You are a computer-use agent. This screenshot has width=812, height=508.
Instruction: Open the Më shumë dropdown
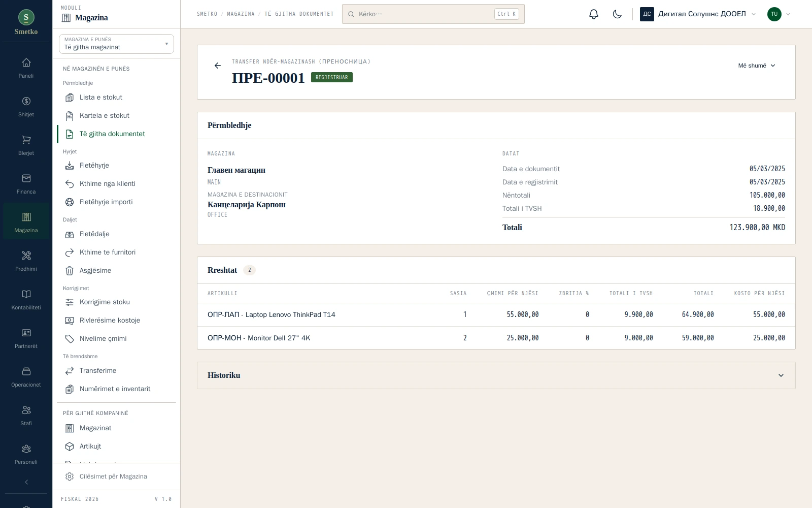[757, 66]
